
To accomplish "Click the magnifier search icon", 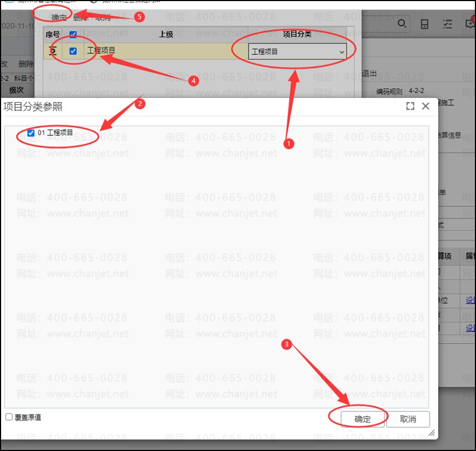I will pos(402,24).
